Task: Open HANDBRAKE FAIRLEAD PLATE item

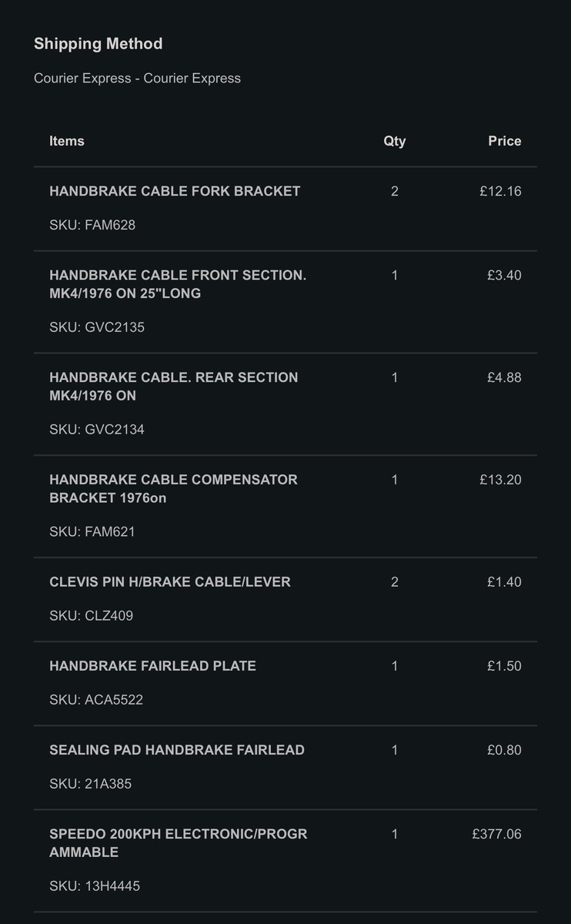Action: pyautogui.click(x=152, y=666)
